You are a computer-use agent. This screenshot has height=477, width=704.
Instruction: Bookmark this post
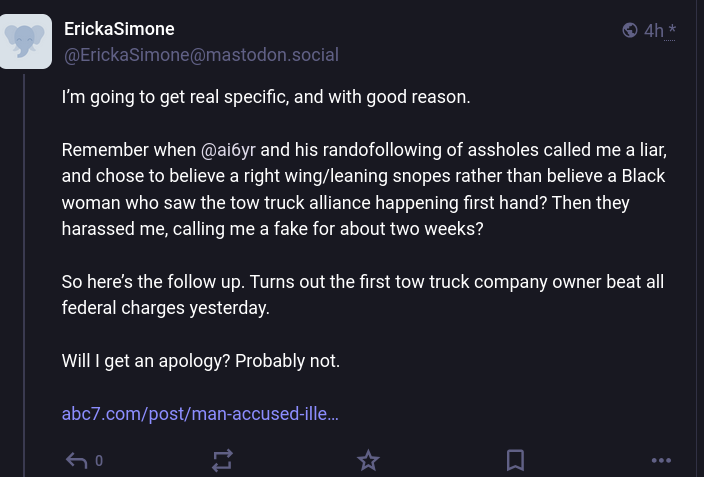tap(515, 460)
